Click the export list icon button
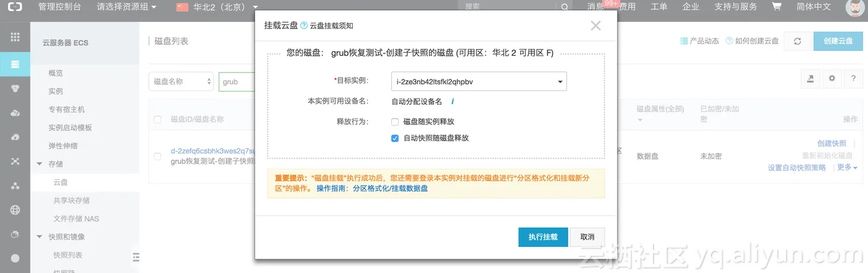Viewport: 868px width, 273px height. pyautogui.click(x=810, y=79)
